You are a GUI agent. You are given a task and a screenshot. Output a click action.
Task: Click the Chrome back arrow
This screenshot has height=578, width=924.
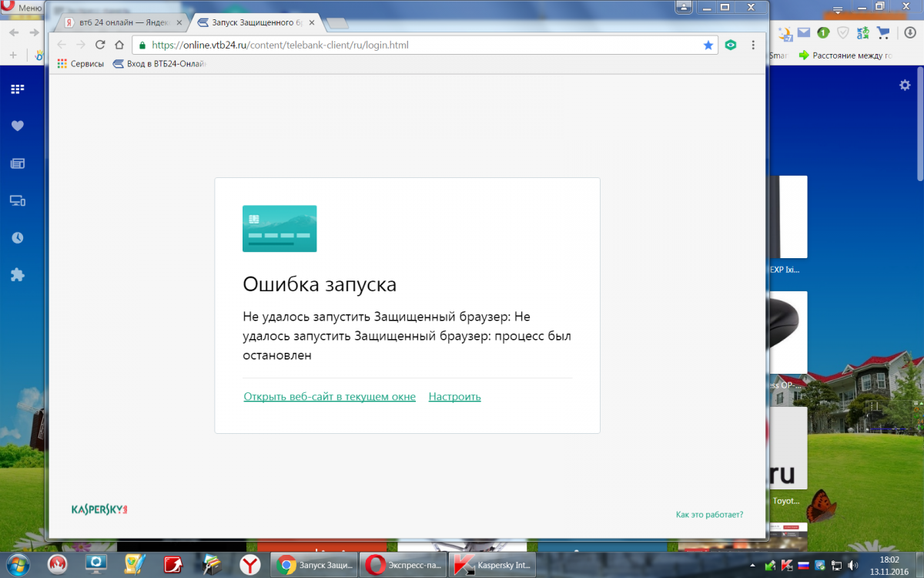[62, 45]
